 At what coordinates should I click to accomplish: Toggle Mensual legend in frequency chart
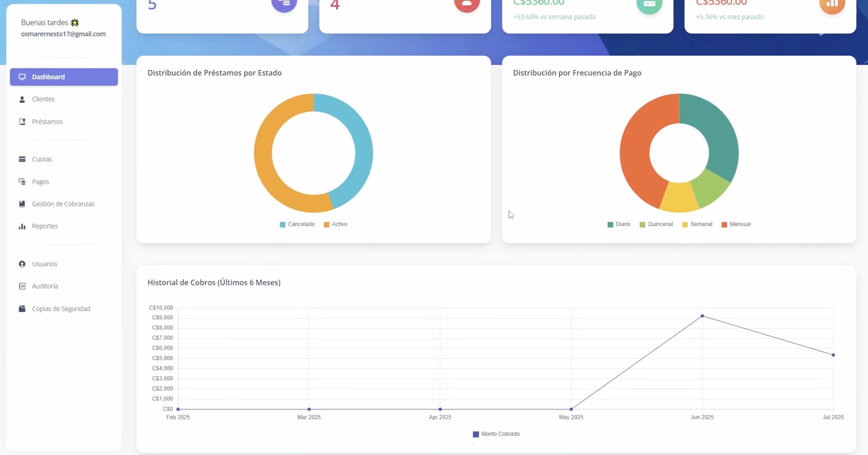(x=740, y=224)
